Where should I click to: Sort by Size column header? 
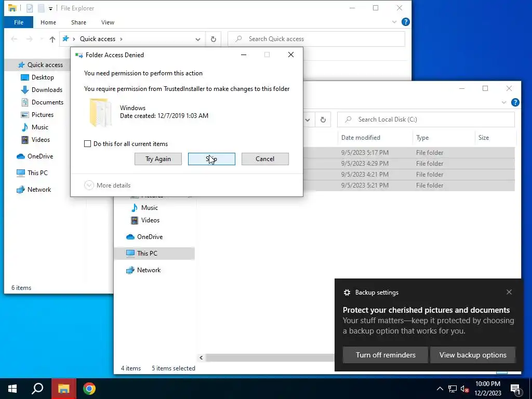pyautogui.click(x=495, y=138)
